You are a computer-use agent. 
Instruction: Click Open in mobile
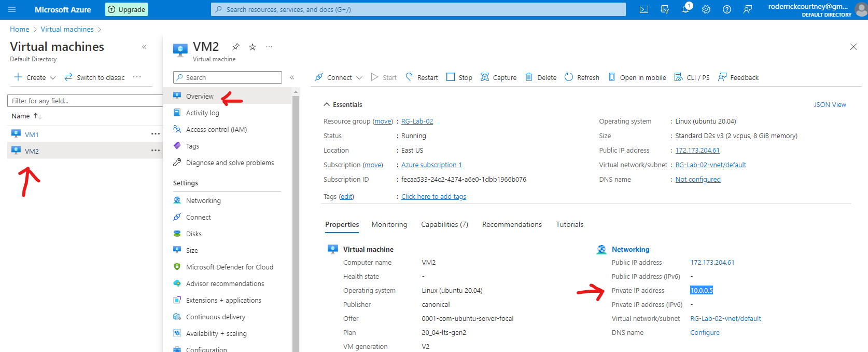coord(637,77)
